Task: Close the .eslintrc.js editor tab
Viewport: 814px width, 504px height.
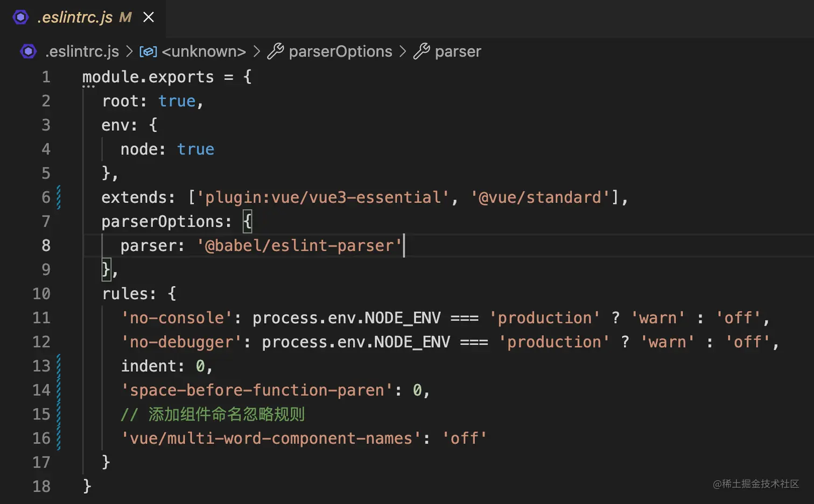Action: 149,17
